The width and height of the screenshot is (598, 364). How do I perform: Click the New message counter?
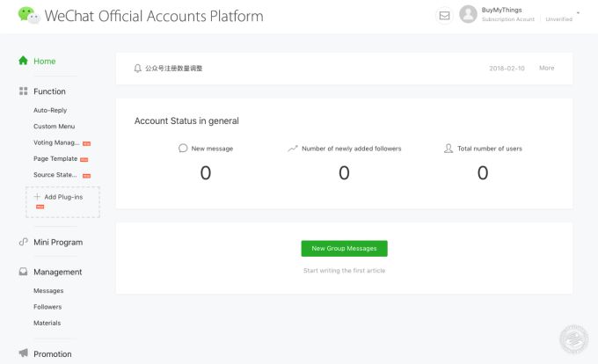[x=205, y=172]
